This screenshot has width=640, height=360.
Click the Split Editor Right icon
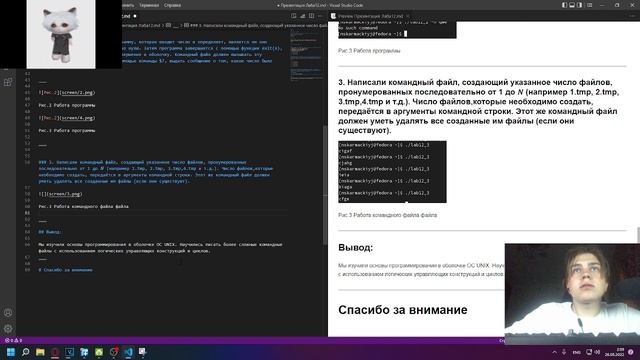[x=311, y=16]
